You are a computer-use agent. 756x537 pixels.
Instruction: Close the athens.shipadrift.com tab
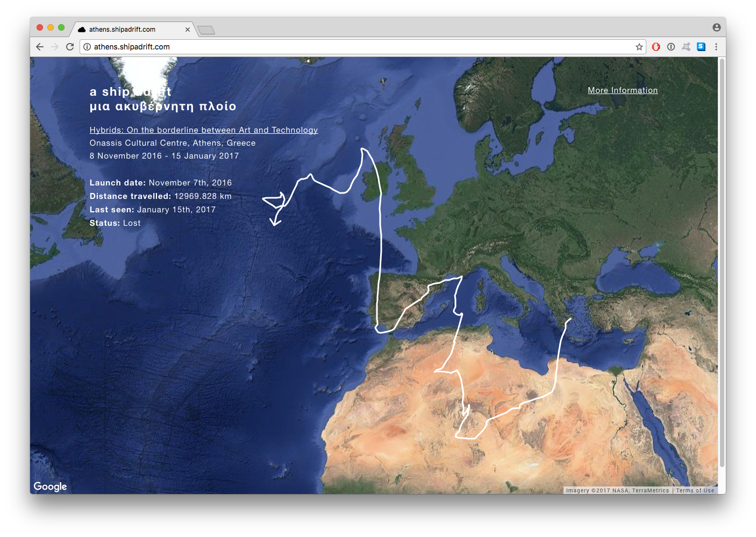[x=188, y=30]
